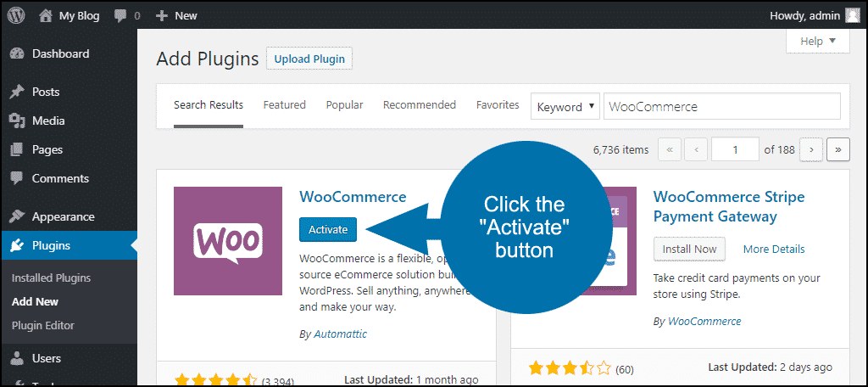Click the Dashboard gauge icon
Screen dimensions: 868x387
click(17, 53)
